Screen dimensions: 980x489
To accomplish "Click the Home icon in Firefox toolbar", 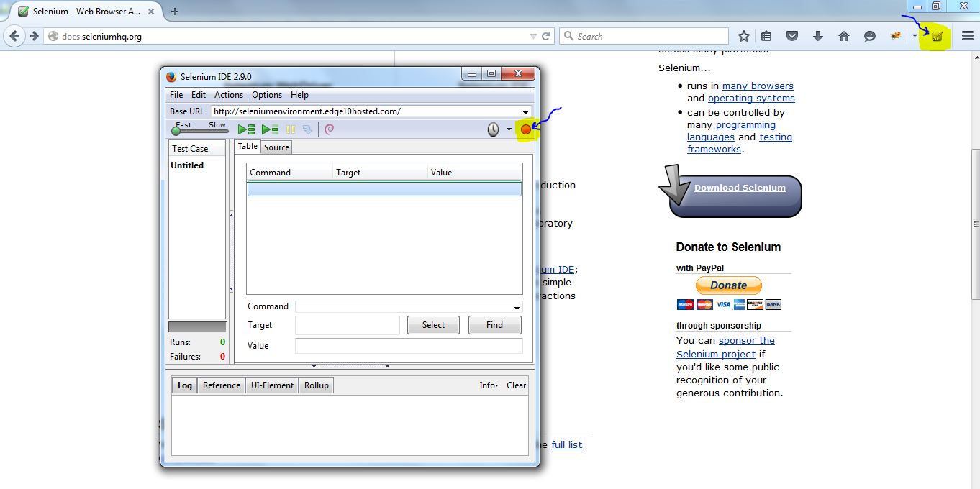I will tap(844, 36).
